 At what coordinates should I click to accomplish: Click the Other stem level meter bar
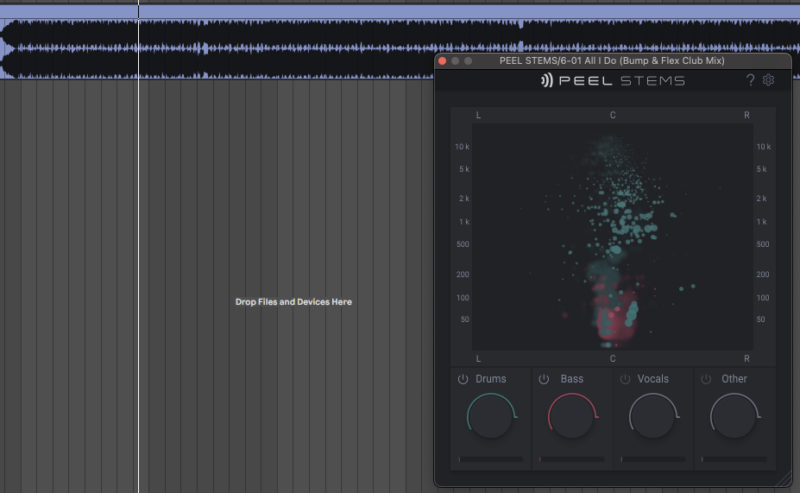coord(733,459)
